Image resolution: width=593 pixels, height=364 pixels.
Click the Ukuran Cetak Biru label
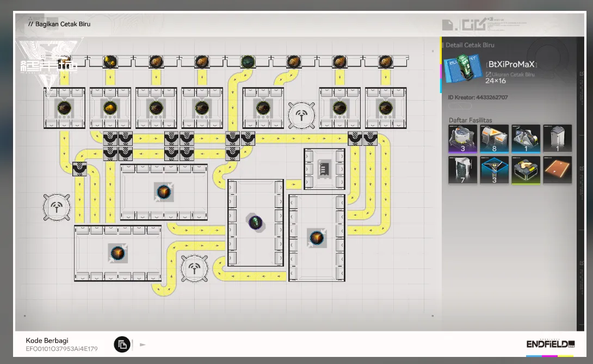[513, 74]
